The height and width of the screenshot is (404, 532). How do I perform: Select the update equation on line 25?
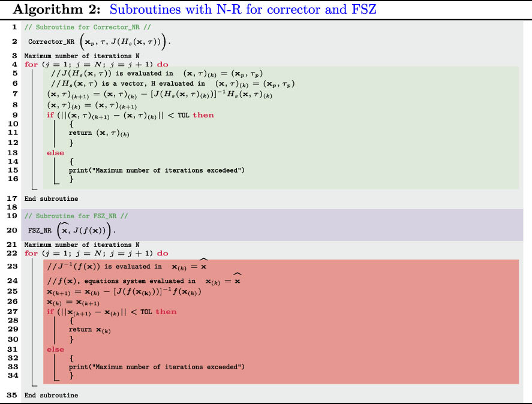click(x=123, y=292)
